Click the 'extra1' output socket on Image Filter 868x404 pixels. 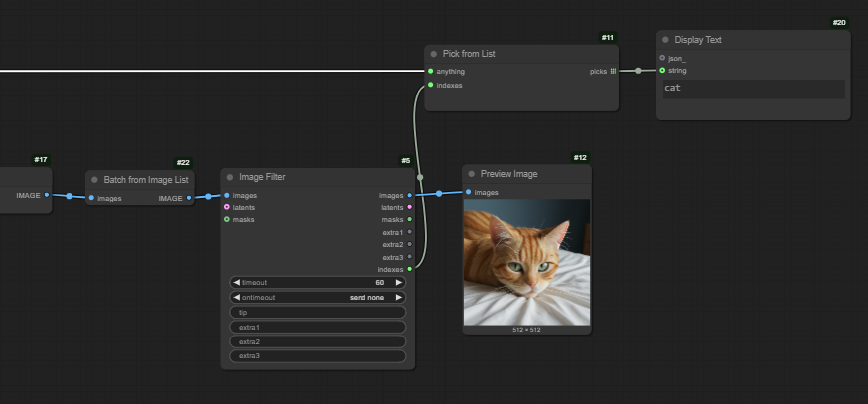coord(409,232)
